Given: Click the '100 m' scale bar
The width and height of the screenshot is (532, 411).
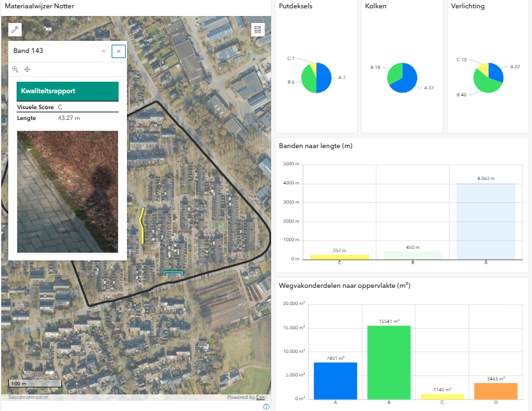Looking at the screenshot, I should tap(35, 384).
